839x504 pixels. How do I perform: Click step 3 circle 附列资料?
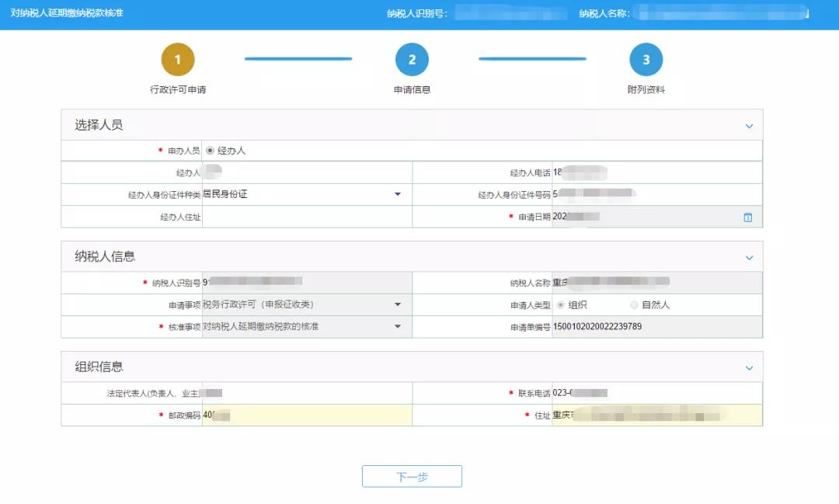pos(646,60)
